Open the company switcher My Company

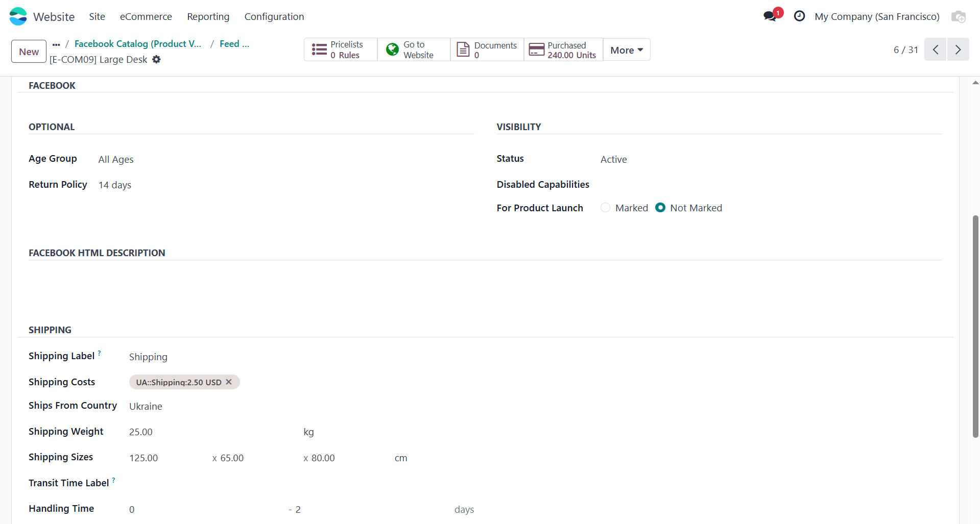pos(877,16)
